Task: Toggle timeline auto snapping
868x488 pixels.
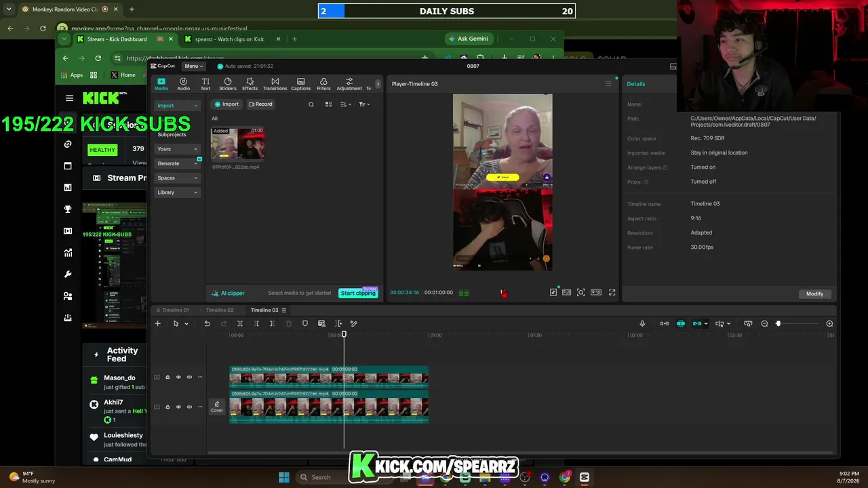Action: point(681,323)
